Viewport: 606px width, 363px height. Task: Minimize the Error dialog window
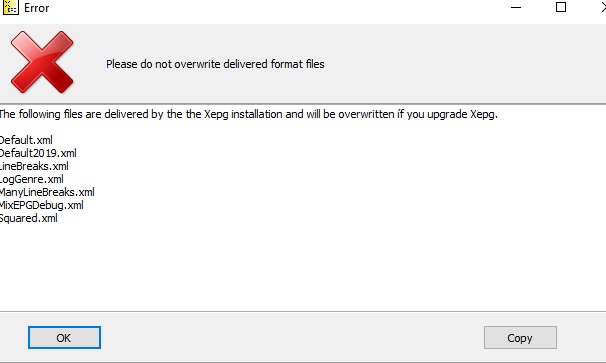pos(516,7)
